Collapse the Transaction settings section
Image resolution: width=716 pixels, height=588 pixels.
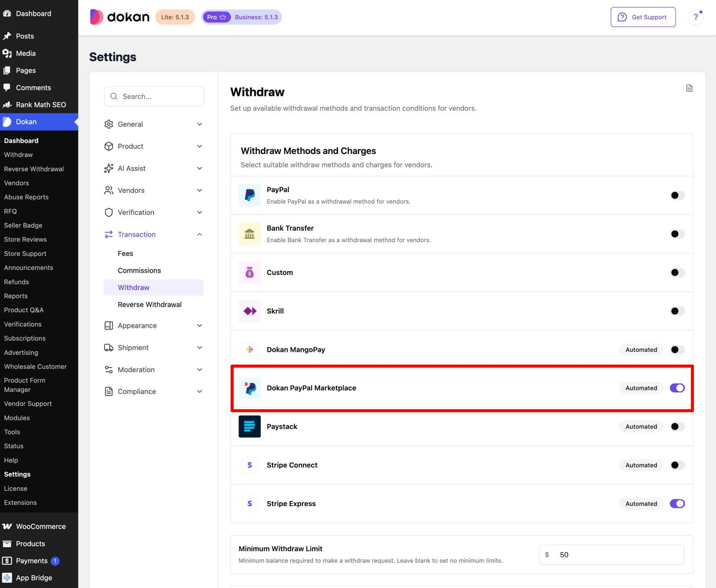point(154,234)
